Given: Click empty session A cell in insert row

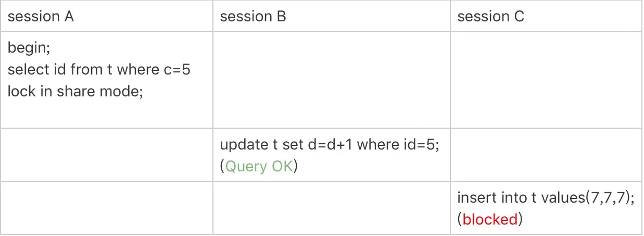Looking at the screenshot, I should point(107,208).
